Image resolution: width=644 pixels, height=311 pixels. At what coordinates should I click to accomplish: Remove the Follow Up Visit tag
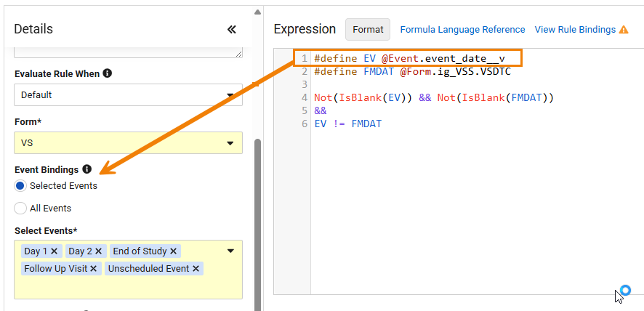coord(93,269)
